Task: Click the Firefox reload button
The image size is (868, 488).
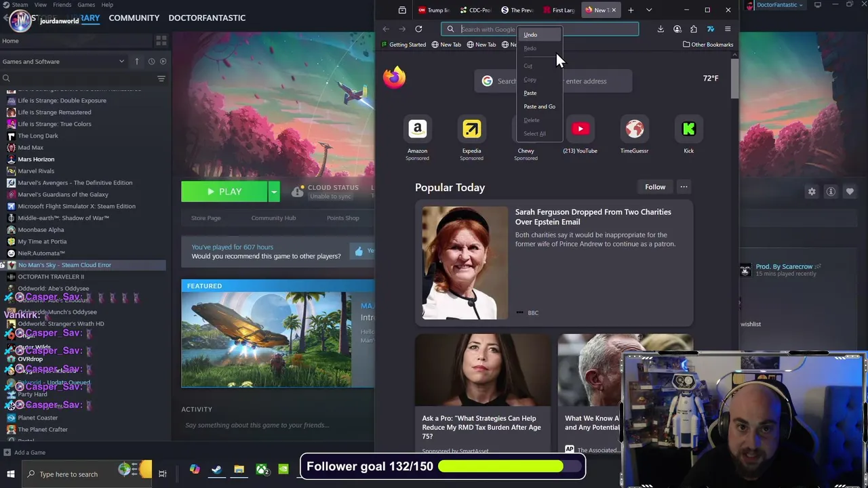Action: (418, 29)
